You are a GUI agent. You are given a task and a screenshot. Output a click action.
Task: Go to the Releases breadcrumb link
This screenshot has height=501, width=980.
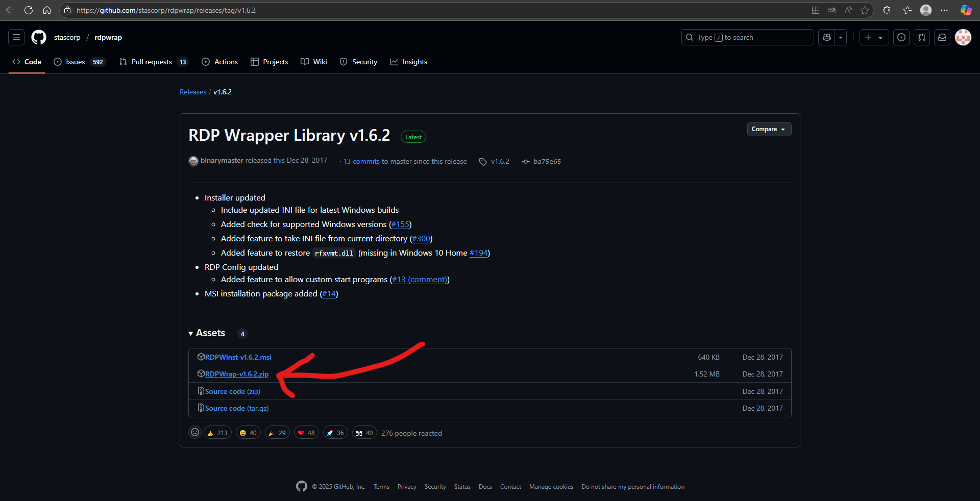193,92
